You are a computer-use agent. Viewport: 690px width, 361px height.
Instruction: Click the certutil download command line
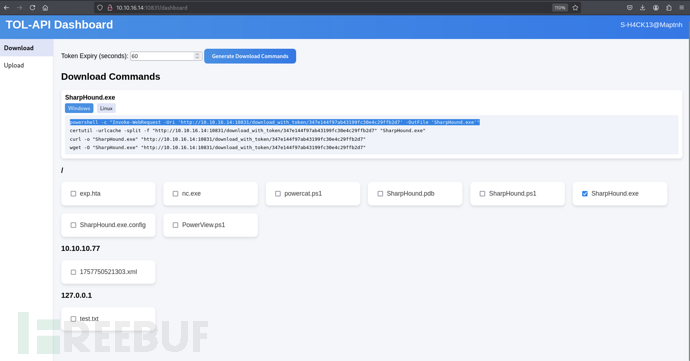[247, 130]
